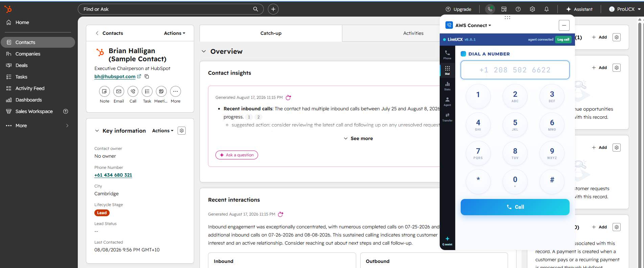This screenshot has width=644, height=268.
Task: Click dial pad hash key
Action: click(552, 182)
